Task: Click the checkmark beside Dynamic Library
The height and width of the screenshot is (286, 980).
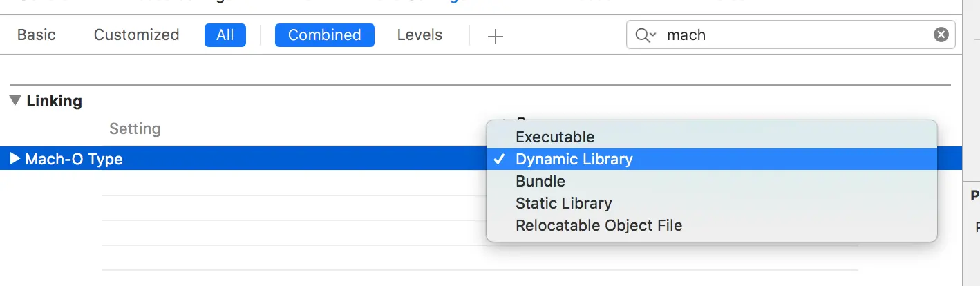Action: 499,159
